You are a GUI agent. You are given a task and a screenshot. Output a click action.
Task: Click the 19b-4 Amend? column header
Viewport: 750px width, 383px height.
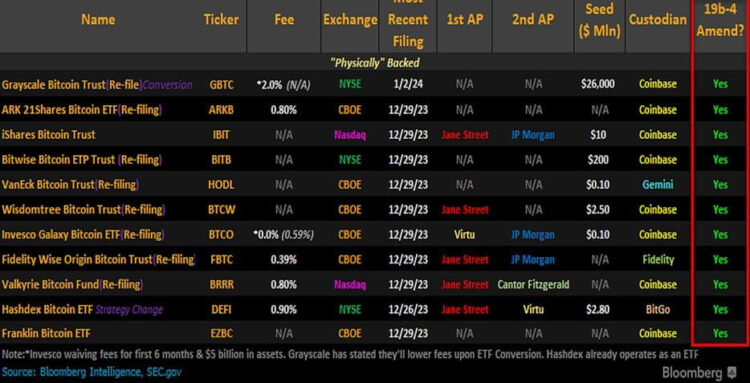720,20
